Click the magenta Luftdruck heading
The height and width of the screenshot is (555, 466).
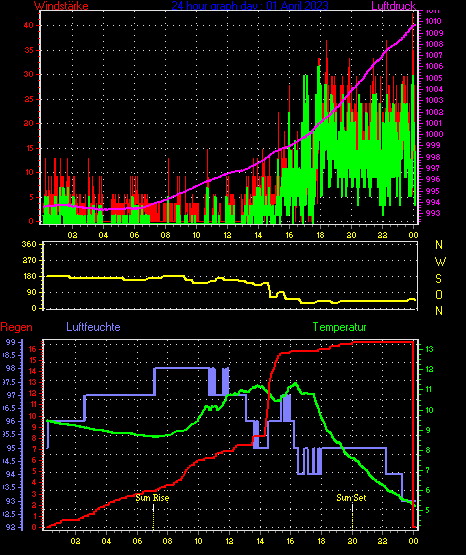click(x=393, y=5)
